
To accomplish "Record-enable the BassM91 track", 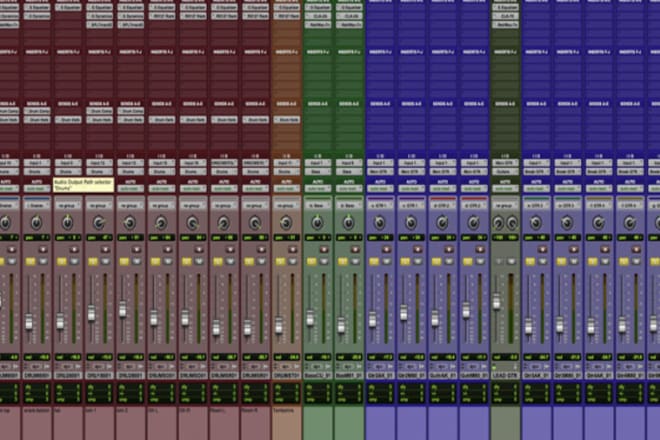I will point(355,250).
